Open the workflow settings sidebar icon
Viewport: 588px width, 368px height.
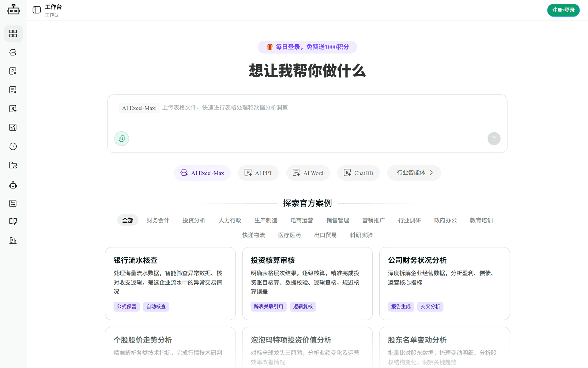point(13,203)
